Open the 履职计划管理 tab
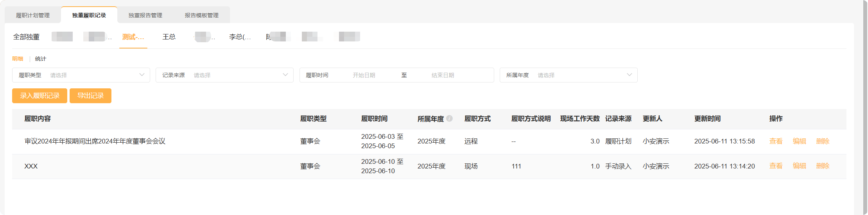Viewport: 868px width, 215px height. pyautogui.click(x=33, y=15)
